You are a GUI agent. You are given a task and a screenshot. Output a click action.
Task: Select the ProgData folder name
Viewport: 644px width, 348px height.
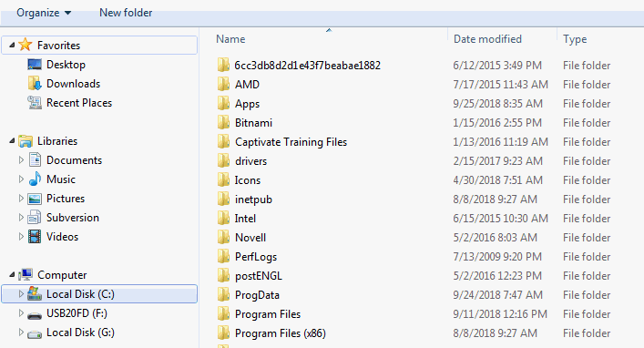(x=257, y=295)
